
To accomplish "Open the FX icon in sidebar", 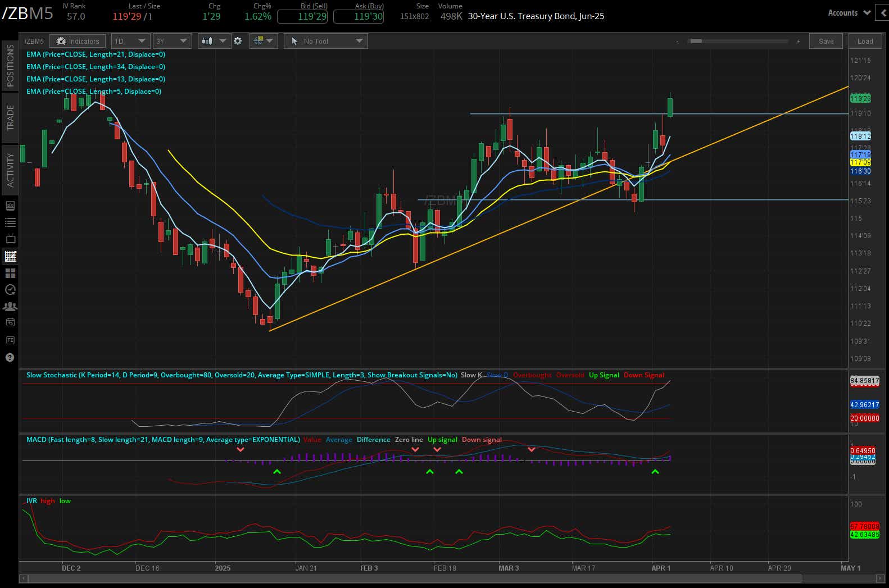I will click(10, 340).
